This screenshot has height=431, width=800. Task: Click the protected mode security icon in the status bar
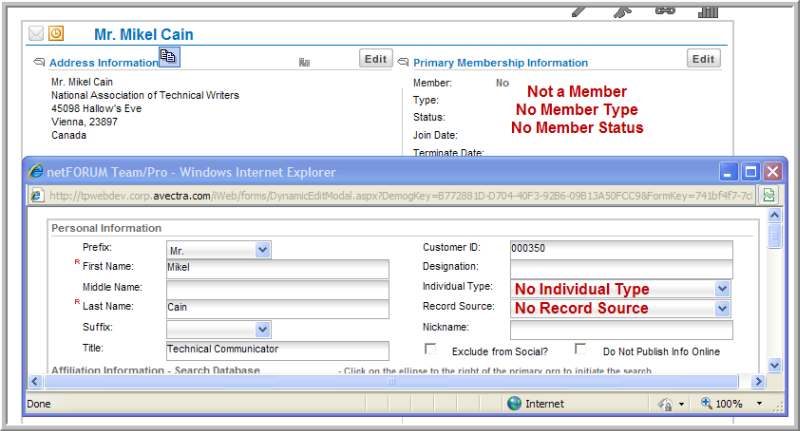tap(665, 404)
